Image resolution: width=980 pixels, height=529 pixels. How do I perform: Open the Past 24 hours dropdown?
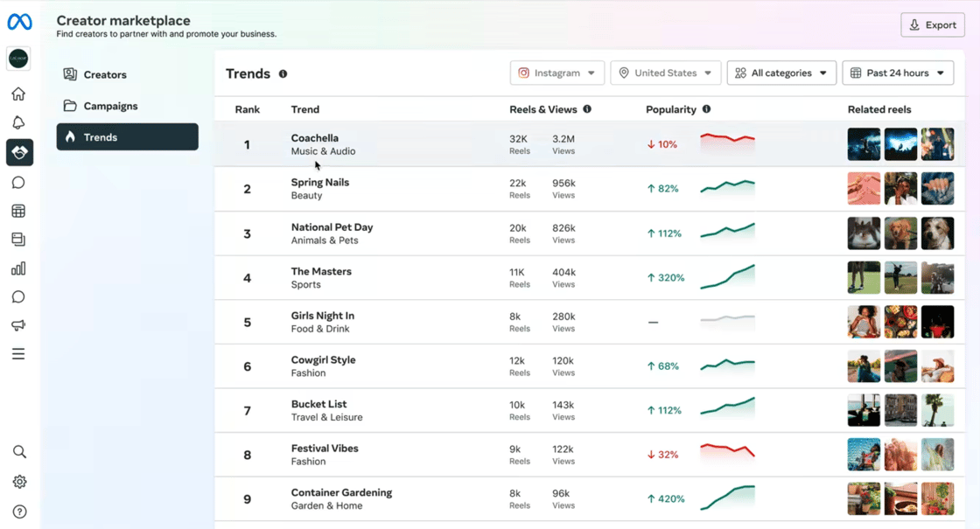[x=898, y=73]
